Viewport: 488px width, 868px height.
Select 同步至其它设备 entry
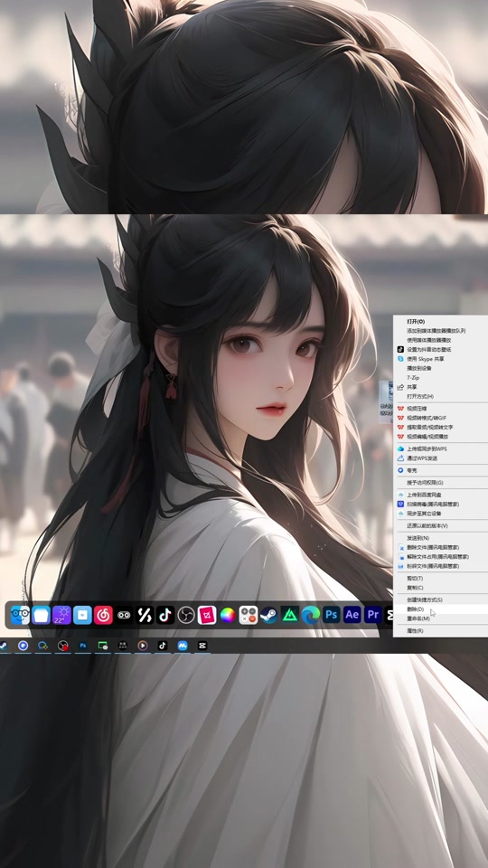pos(440,514)
